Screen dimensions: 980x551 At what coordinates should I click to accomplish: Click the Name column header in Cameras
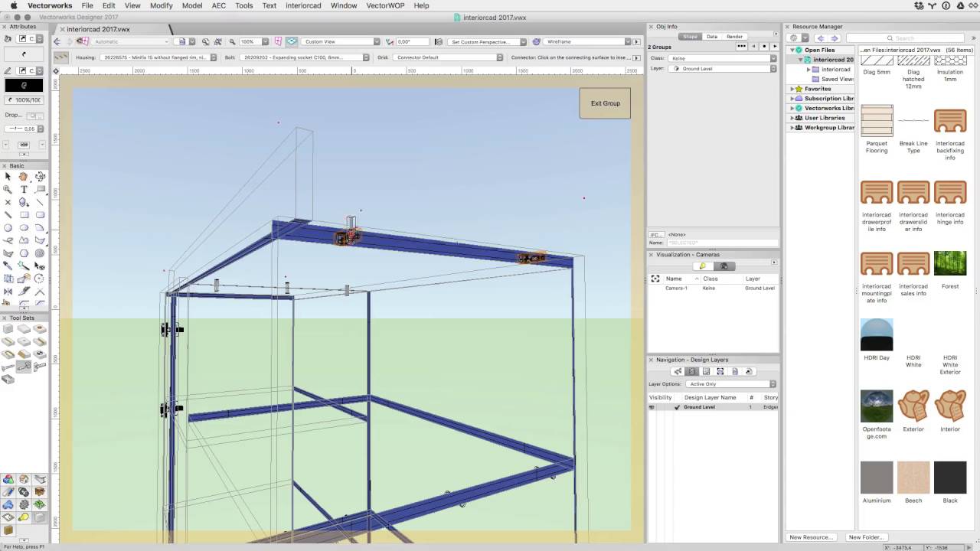(682, 279)
